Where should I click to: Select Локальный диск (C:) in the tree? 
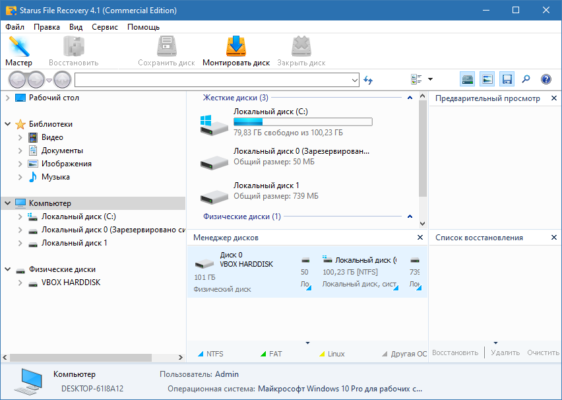click(78, 216)
